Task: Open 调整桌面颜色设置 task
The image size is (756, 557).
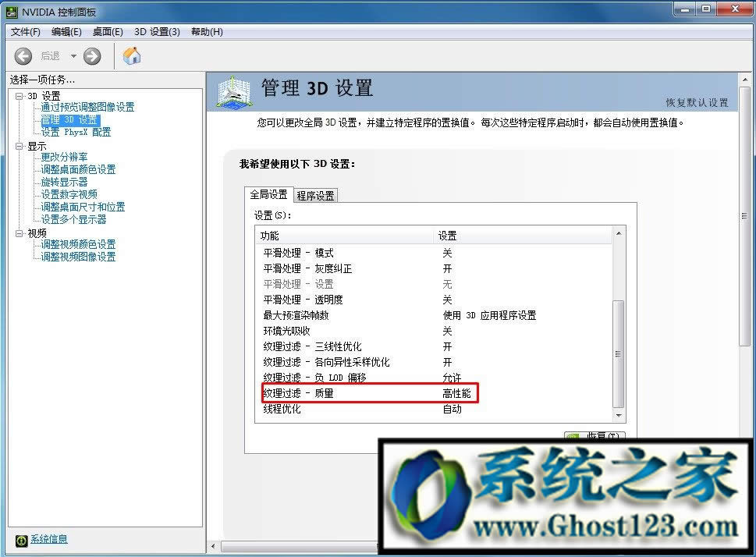Action: (x=78, y=169)
